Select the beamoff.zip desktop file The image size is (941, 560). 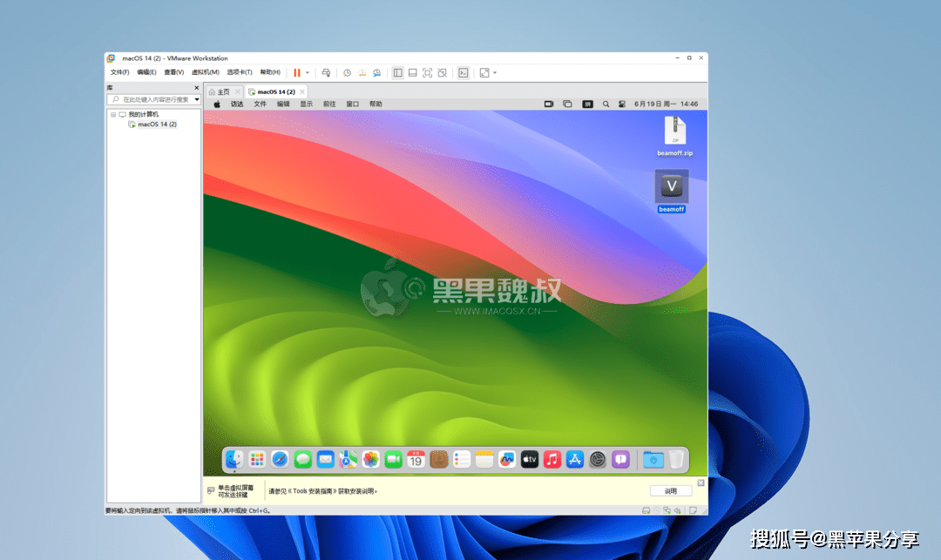[x=674, y=137]
